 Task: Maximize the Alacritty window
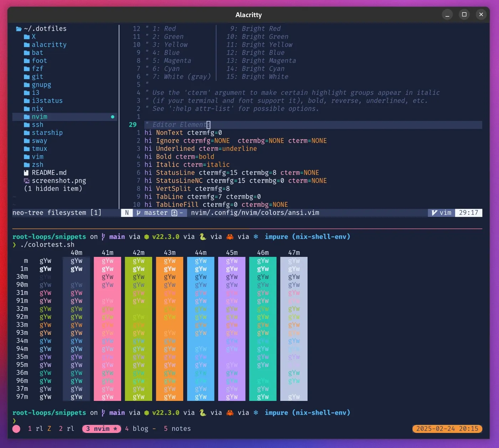464,15
